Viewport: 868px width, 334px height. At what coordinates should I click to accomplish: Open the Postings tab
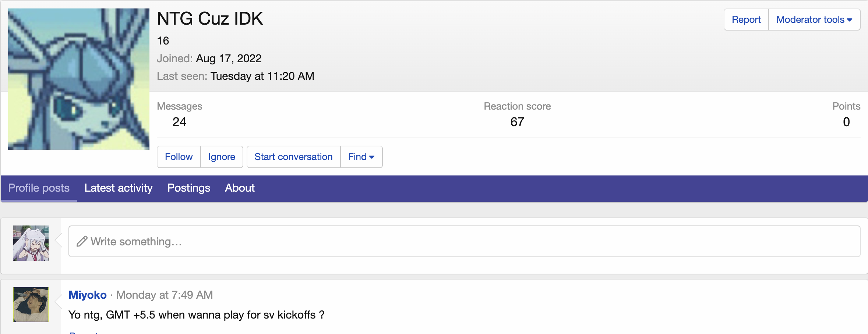[x=188, y=188]
